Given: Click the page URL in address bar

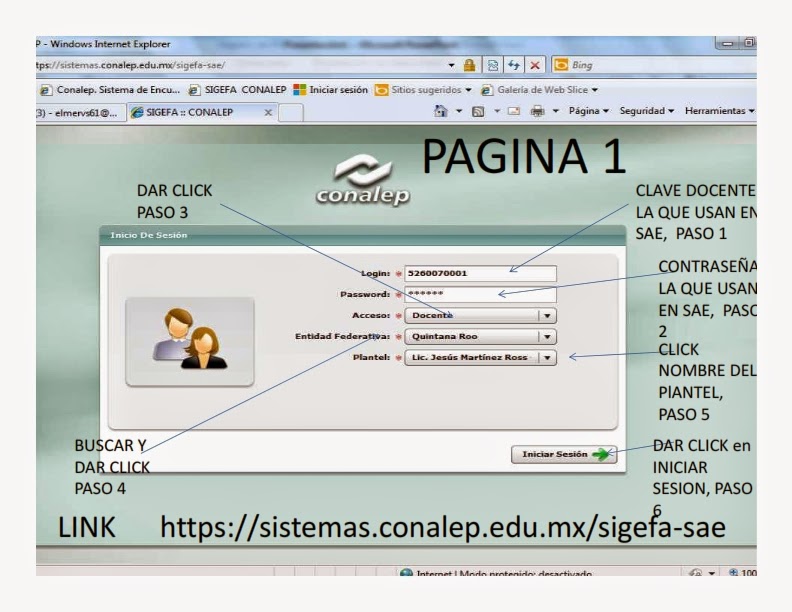Looking at the screenshot, I should [x=131, y=65].
